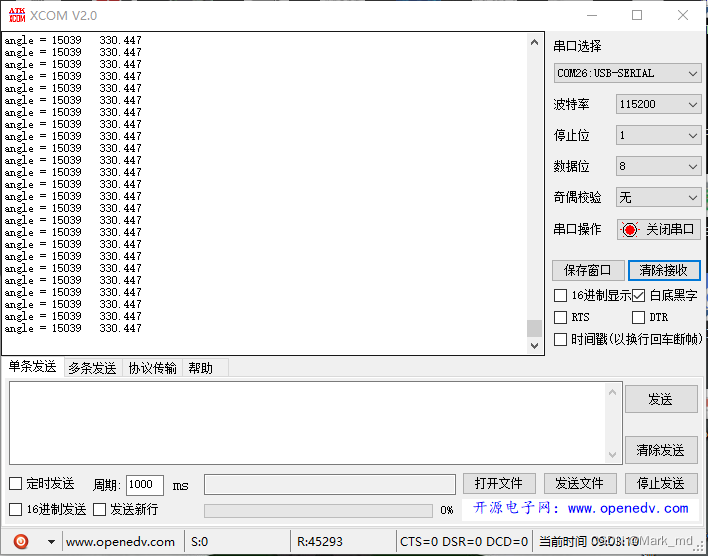
Task: Click the file send progress bar
Action: [318, 510]
